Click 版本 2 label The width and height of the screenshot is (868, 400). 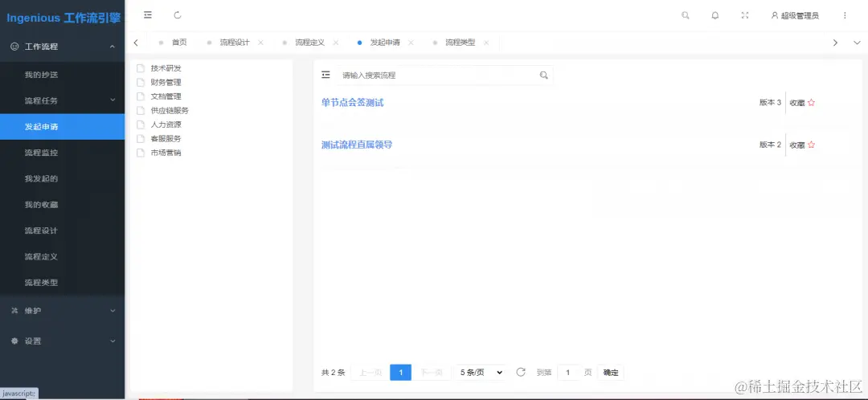point(770,145)
